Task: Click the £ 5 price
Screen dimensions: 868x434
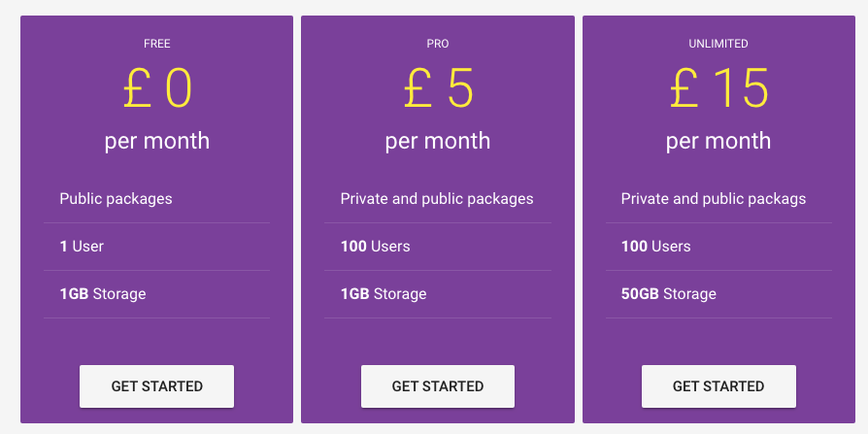Action: coord(438,89)
